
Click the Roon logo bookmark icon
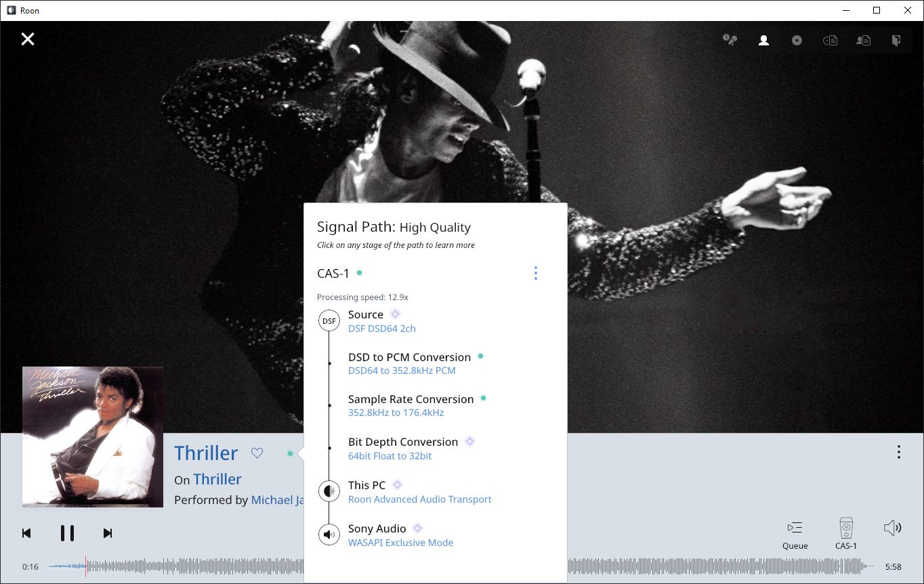pyautogui.click(x=896, y=40)
